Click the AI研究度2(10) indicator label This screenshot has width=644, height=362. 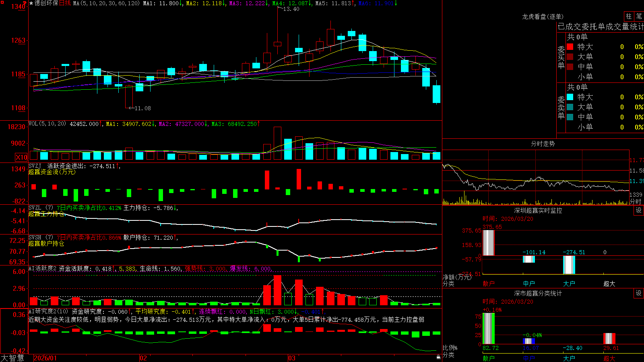[x=48, y=311]
